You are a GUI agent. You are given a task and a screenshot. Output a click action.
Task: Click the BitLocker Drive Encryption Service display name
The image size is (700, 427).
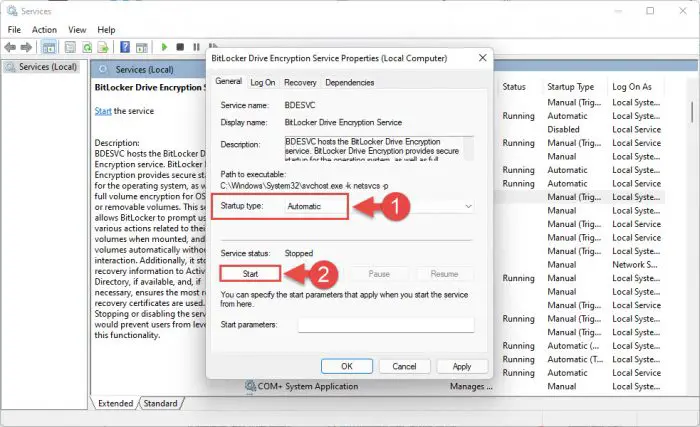click(x=343, y=122)
